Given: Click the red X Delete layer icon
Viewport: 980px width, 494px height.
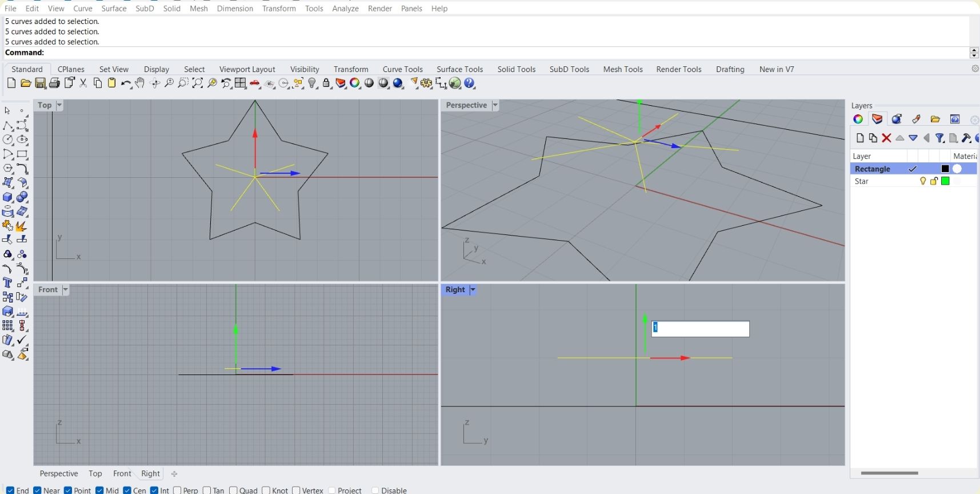Looking at the screenshot, I should (x=886, y=138).
